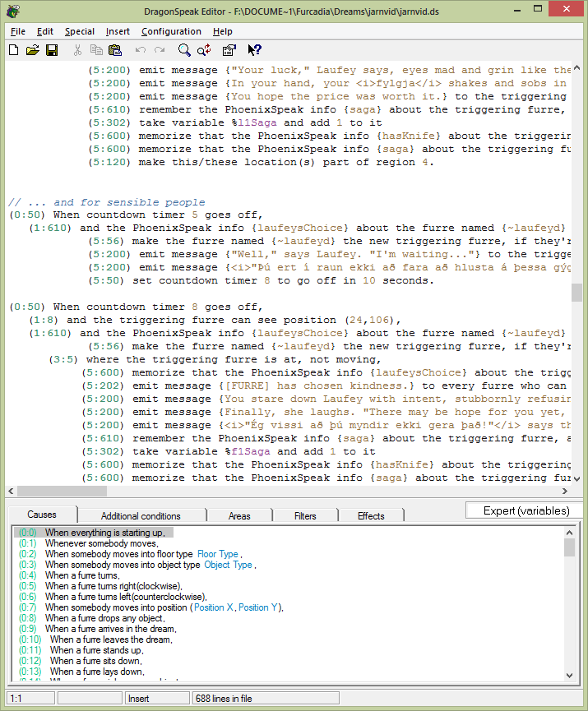Viewport: 588px width, 711px height.
Task: Click the 'Floor Type' link in cause 0:2
Action: (218, 554)
